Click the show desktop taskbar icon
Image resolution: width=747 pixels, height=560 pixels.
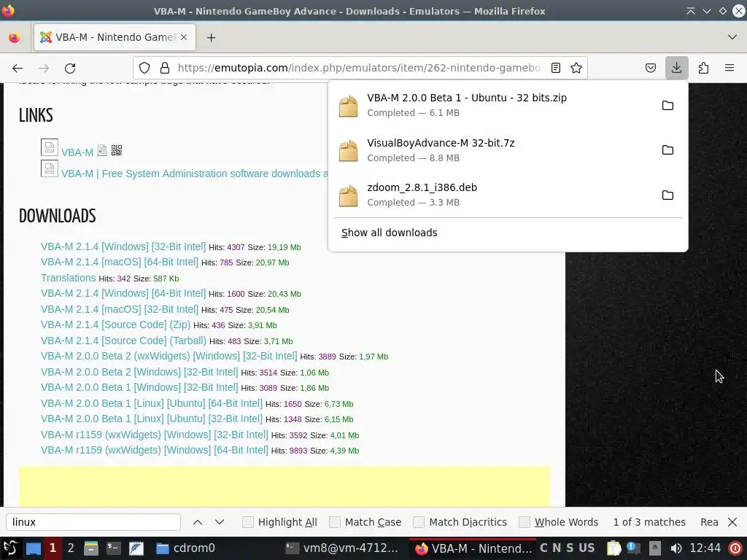point(34,548)
